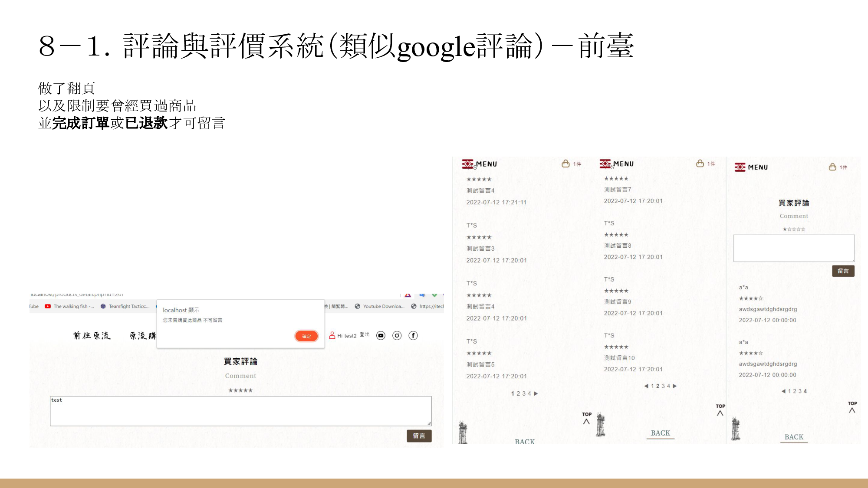The image size is (868, 488).
Task: Open the YouTube icon in the site header
Action: (380, 335)
